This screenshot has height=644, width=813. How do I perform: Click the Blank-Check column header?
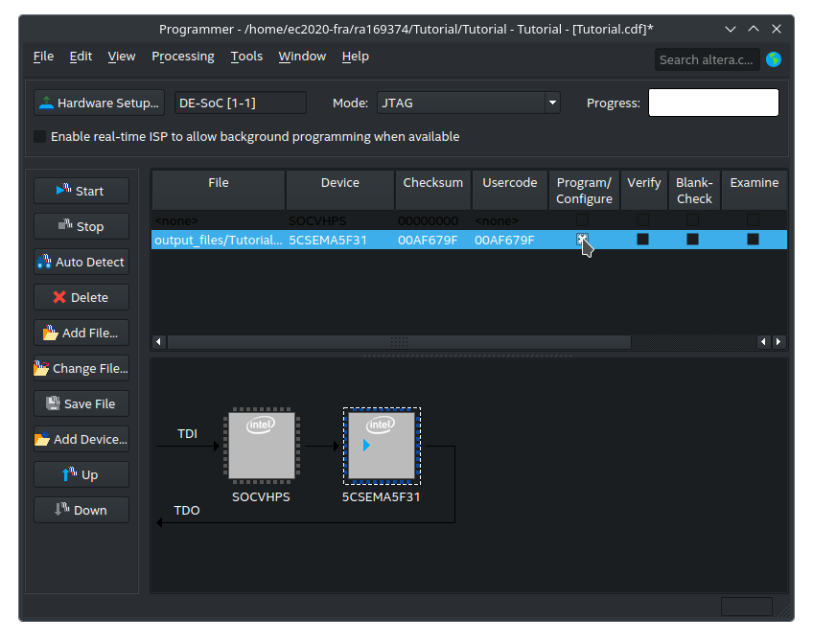coord(694,190)
